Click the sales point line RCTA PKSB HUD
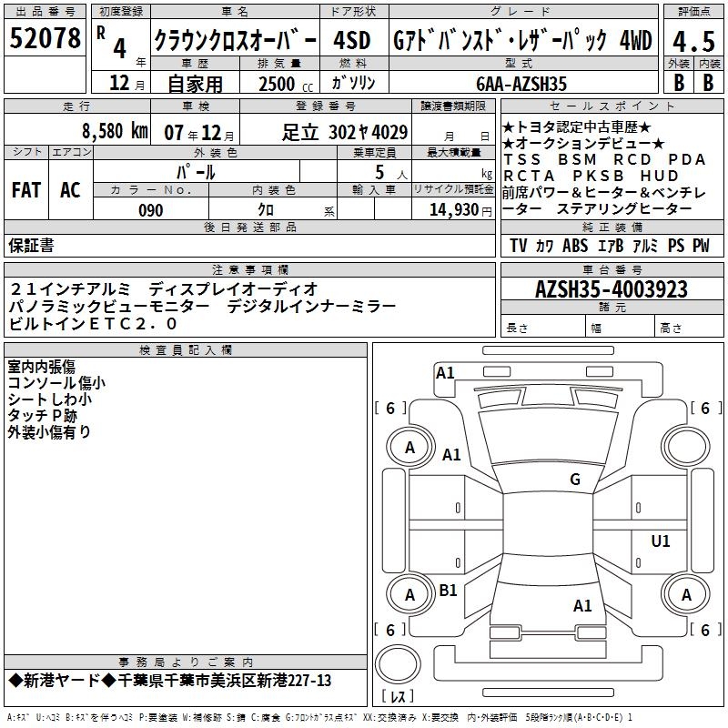 591,176
